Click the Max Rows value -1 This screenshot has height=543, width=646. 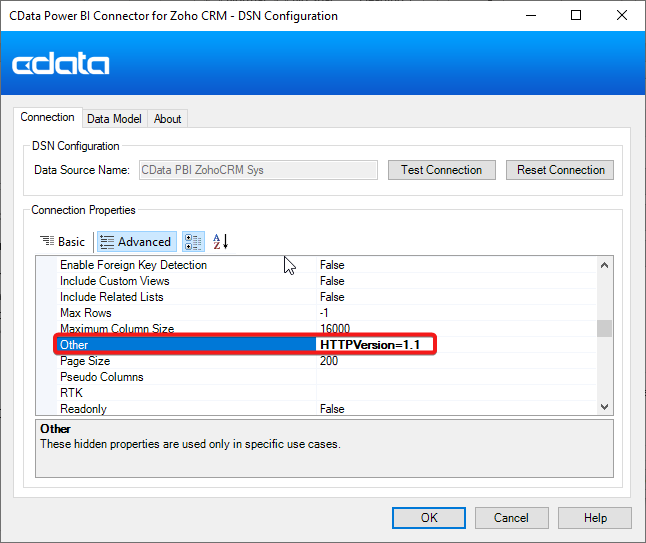(x=324, y=313)
